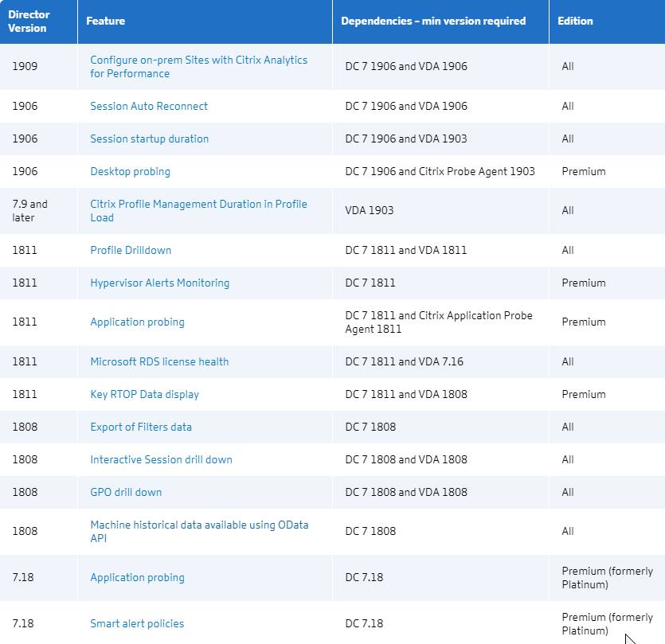This screenshot has height=644, width=665.
Task: Open the Configure on-prem Sites with Citrix Analytics link
Action: pyautogui.click(x=198, y=67)
